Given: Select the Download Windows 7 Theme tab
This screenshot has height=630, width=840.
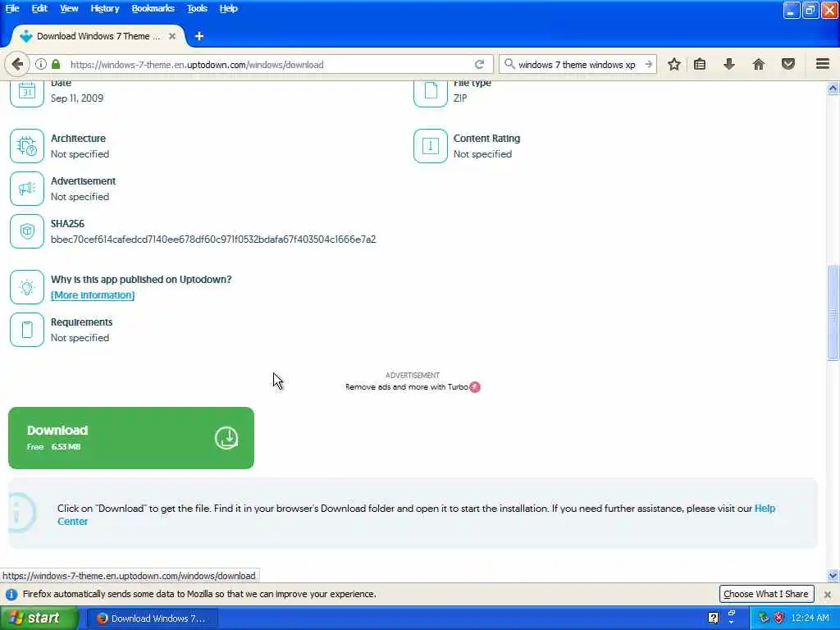Looking at the screenshot, I should tap(98, 36).
